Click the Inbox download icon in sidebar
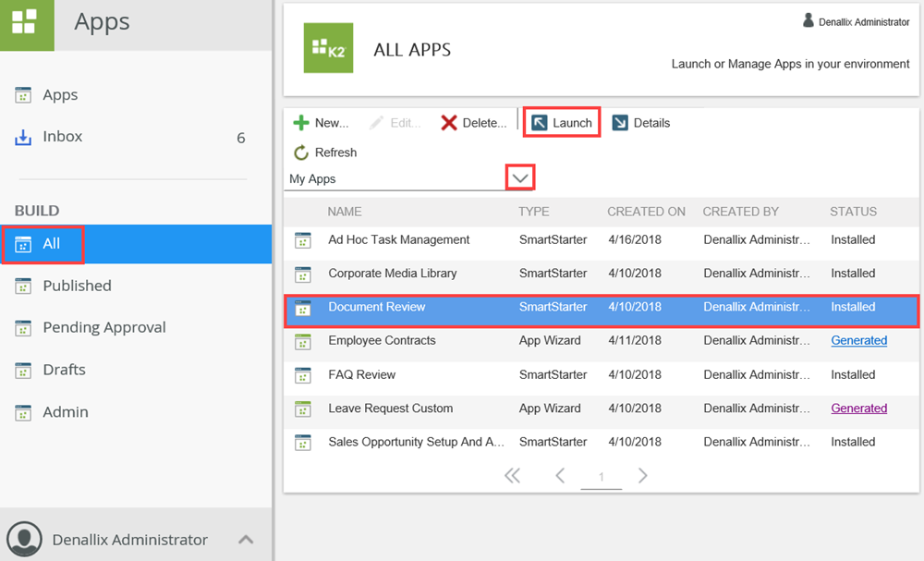 [x=23, y=137]
